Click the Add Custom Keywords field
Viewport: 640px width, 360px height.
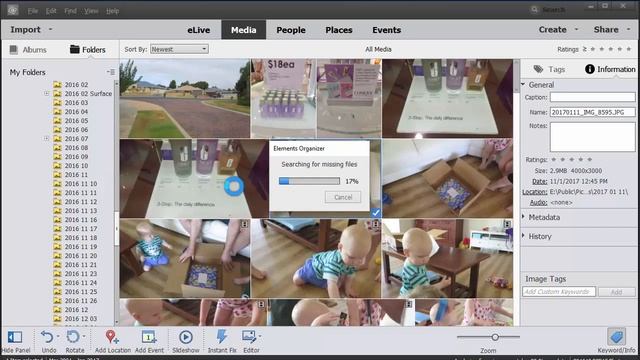click(559, 292)
